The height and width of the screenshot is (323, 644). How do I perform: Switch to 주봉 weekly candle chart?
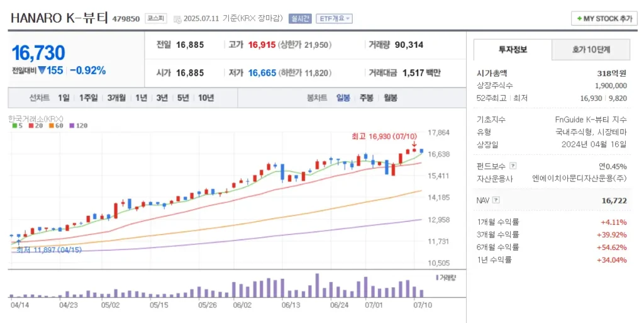(366, 98)
